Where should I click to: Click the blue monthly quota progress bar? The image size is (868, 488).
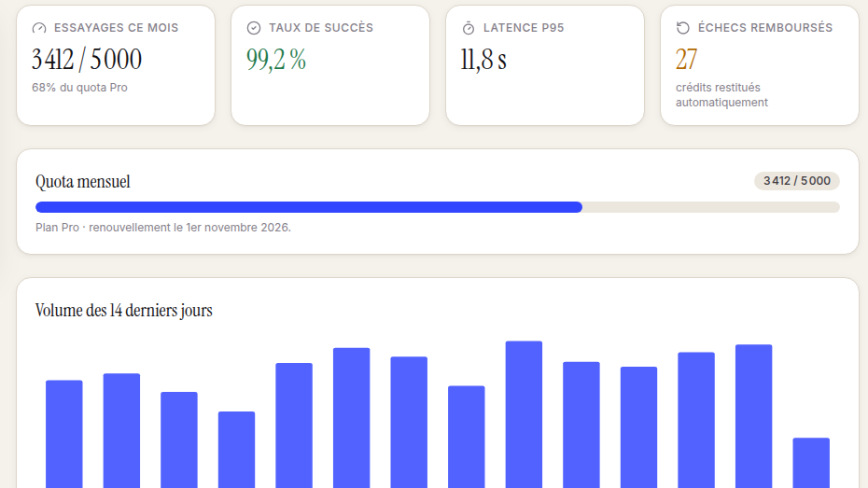point(438,207)
